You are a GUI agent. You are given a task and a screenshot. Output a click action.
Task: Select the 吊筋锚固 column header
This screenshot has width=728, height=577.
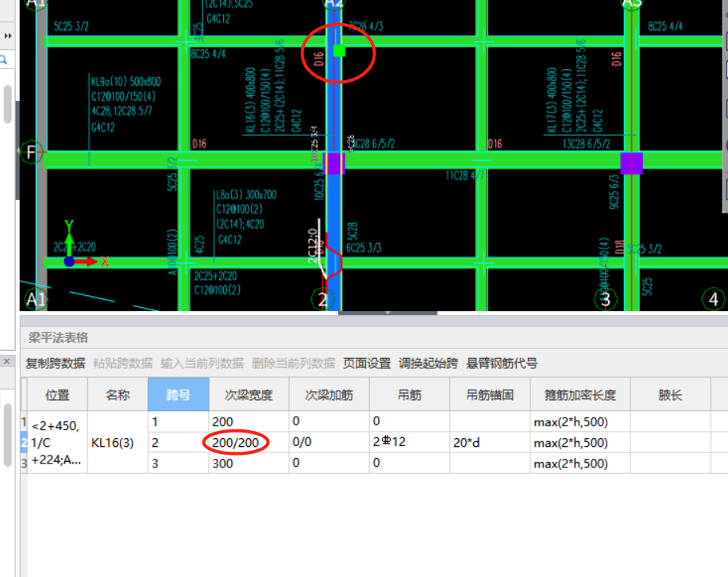pyautogui.click(x=490, y=394)
